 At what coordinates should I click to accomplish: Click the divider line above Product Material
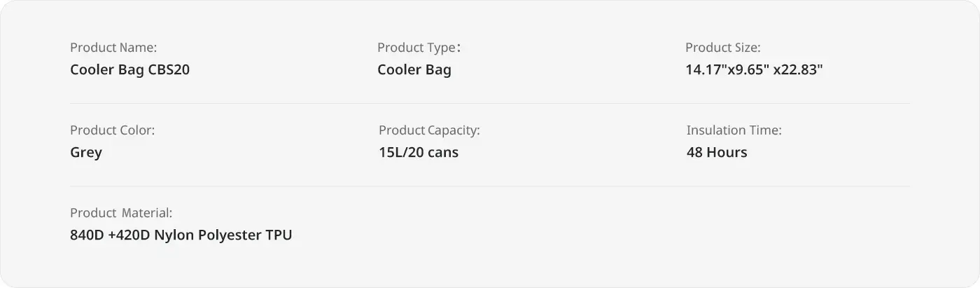[x=490, y=186]
